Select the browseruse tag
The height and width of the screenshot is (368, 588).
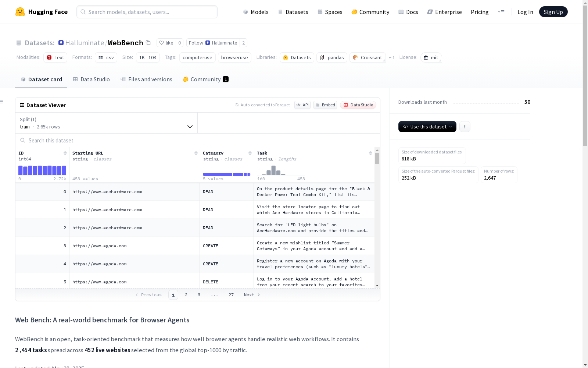[x=234, y=57]
